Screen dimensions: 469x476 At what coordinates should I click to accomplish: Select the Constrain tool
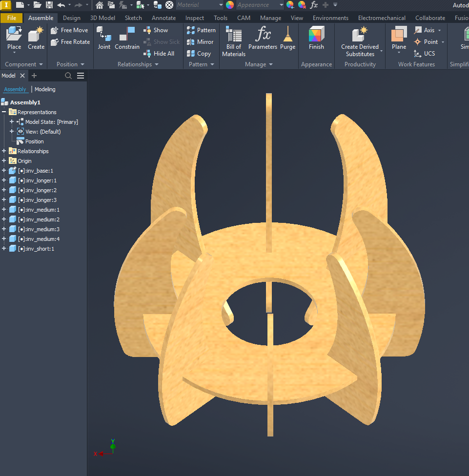(127, 38)
